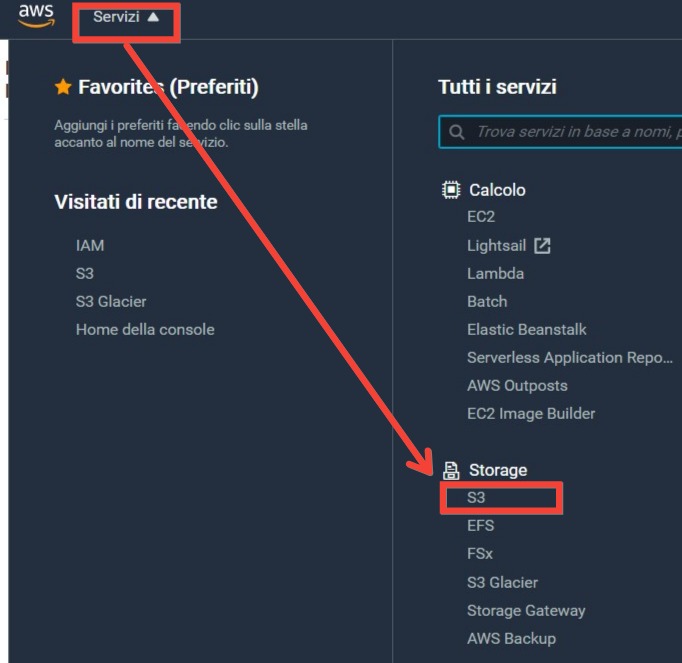Screen dimensions: 682x663
Task: Open AWS Outposts service
Action: pyautogui.click(x=517, y=385)
